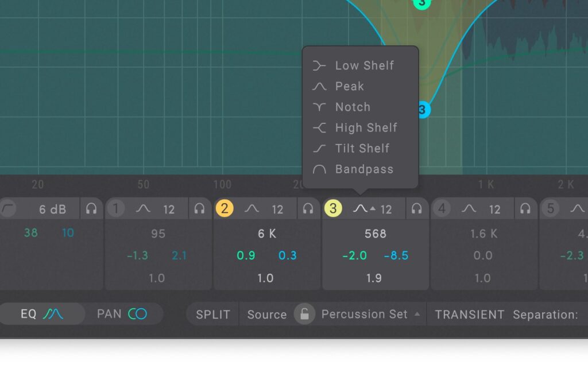Click the filter band headphone icon beside 6 dB
This screenshot has width=588, height=365.
[x=91, y=209]
